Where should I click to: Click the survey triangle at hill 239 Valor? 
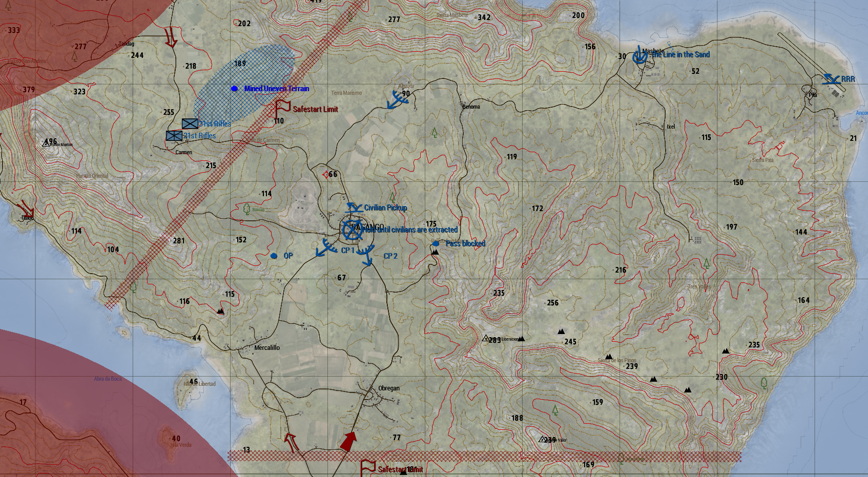542,439
